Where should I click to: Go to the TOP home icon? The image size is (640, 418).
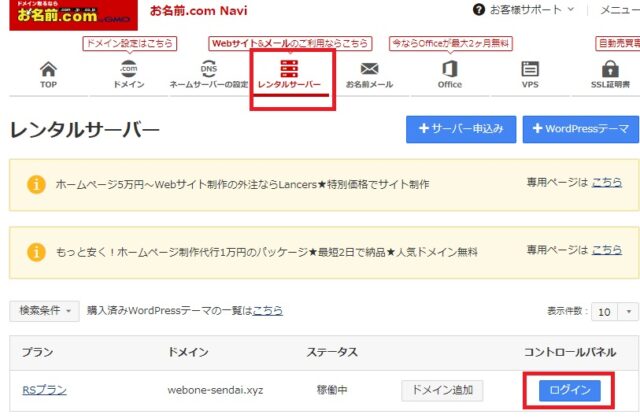coord(48,69)
